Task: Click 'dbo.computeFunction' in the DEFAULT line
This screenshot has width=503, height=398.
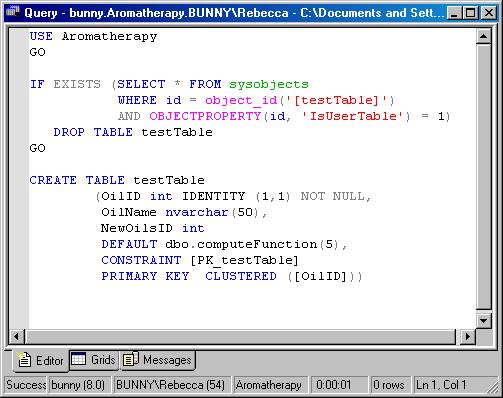Action: tap(241, 244)
